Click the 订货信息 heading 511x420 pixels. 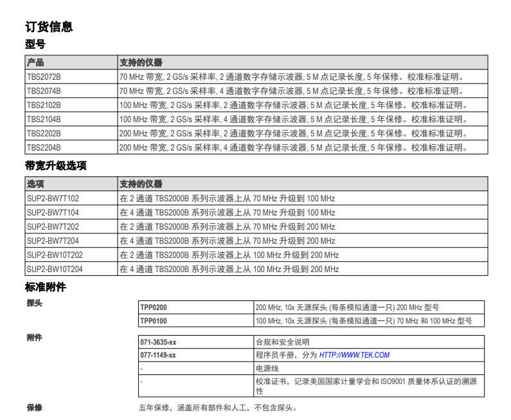49,27
